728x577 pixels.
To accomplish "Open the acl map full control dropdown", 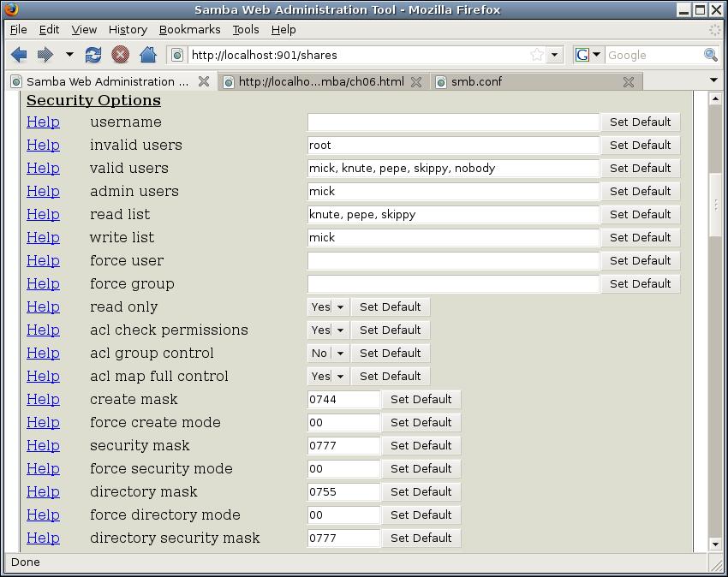I will [x=339, y=376].
